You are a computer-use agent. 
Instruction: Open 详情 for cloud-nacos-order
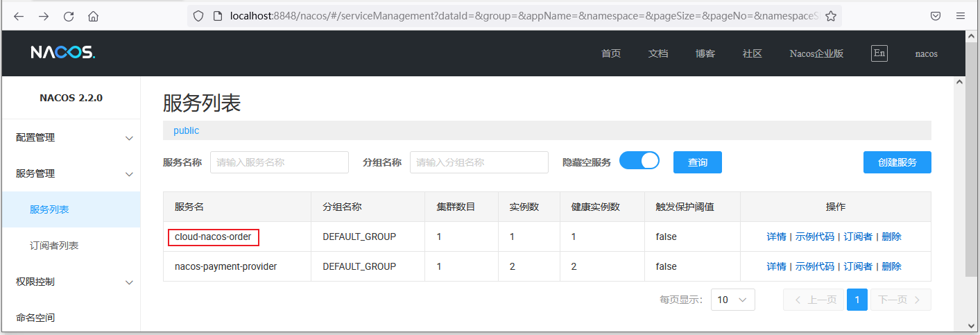pyautogui.click(x=776, y=237)
